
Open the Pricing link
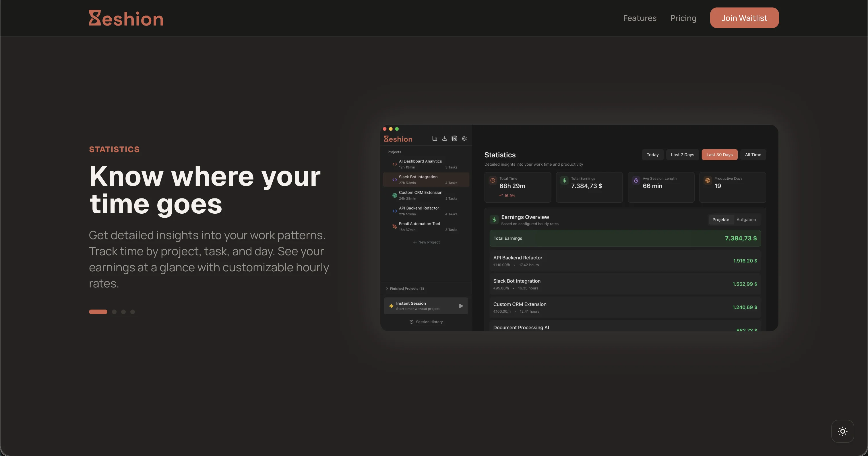click(x=683, y=18)
